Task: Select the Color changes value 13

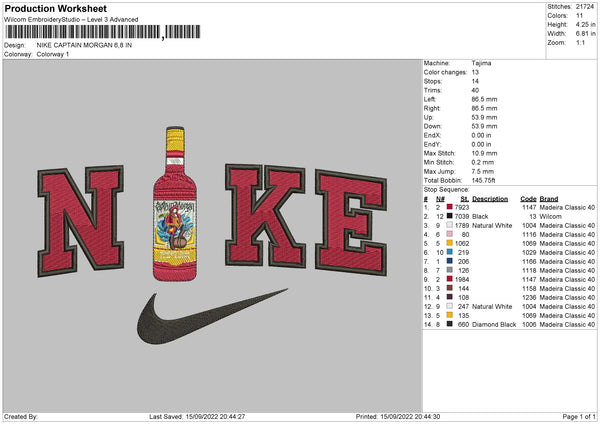Action: pyautogui.click(x=475, y=72)
